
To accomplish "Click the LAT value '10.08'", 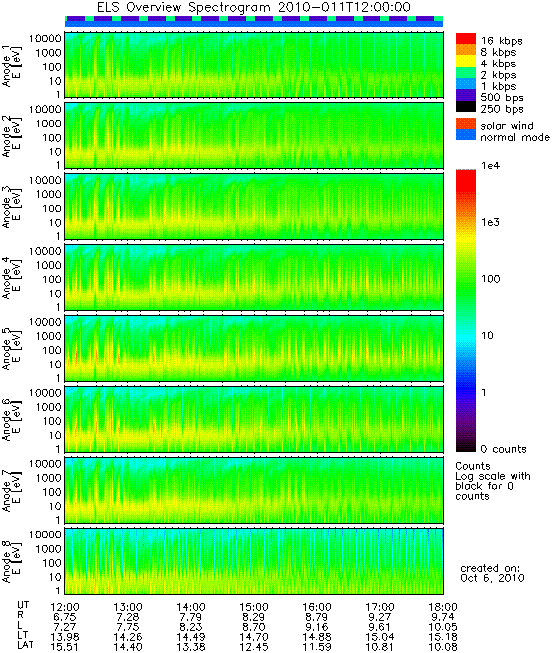I will tap(443, 647).
